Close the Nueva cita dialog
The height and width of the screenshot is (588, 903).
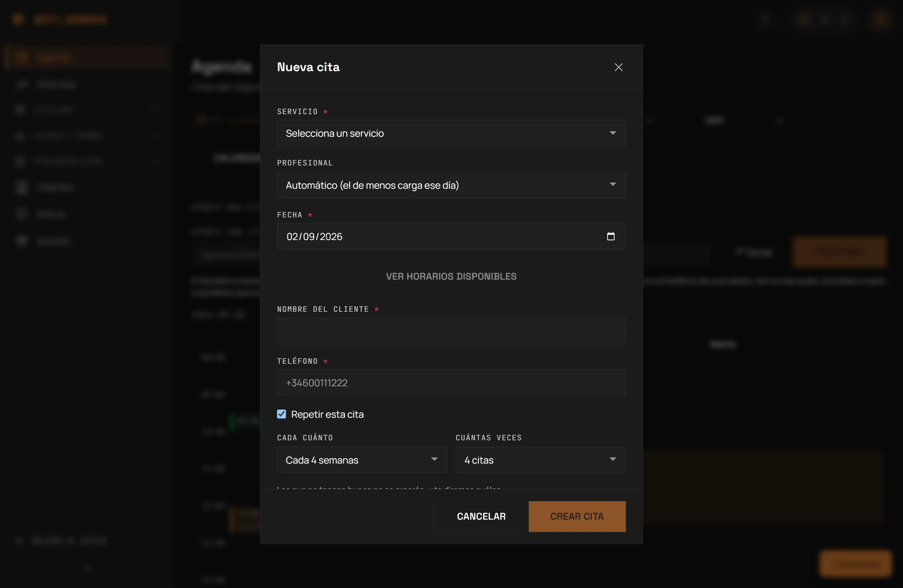coord(618,67)
